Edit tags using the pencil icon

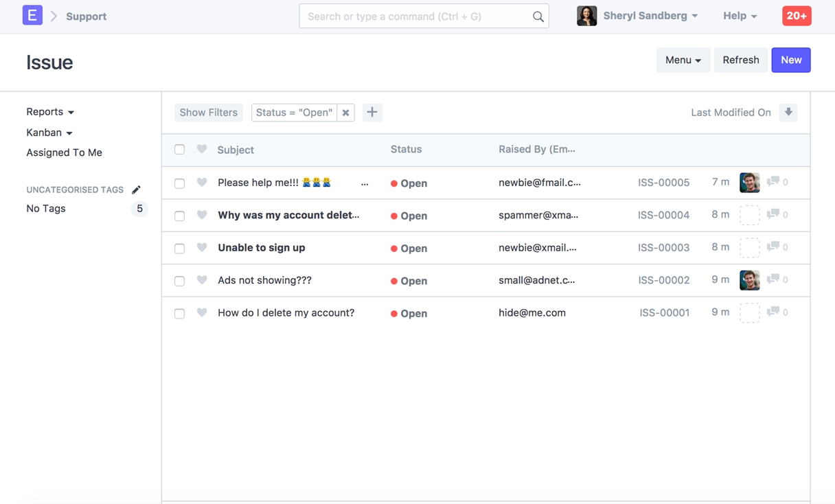pos(136,190)
